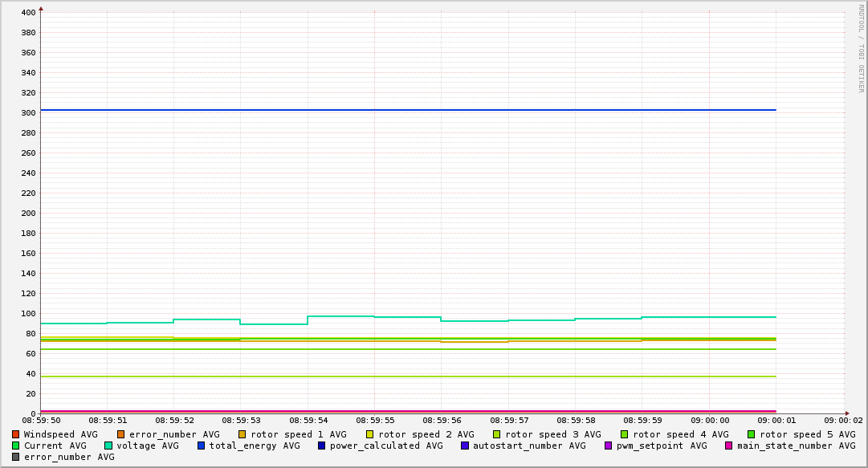868x468 pixels.
Task: Click the rotor speed 5 AVG legend swatch
Action: click(x=752, y=434)
